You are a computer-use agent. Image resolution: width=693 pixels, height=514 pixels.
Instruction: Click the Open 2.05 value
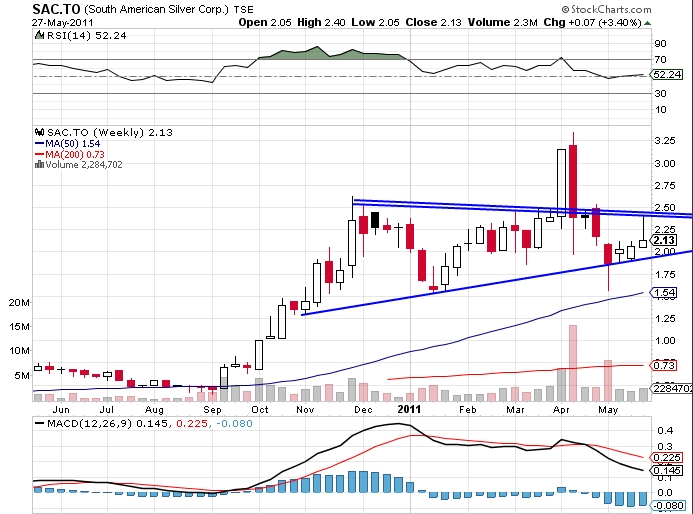click(x=265, y=23)
